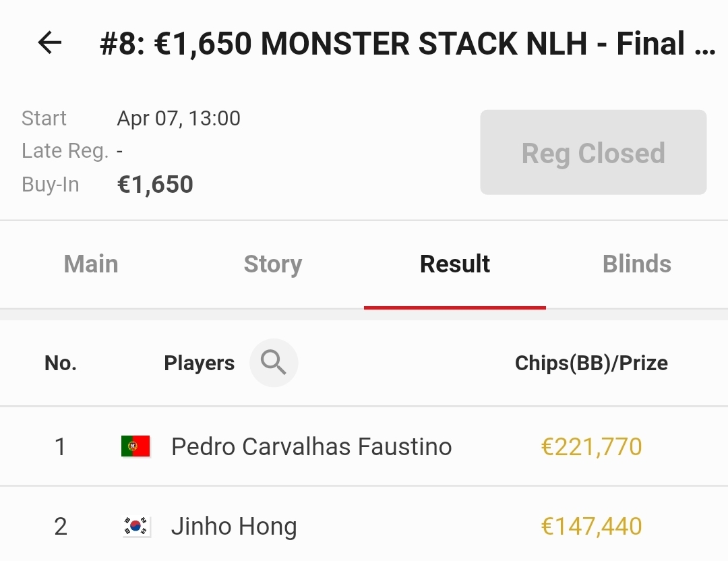
Task: Tap the €221,770 first-place prize
Action: pyautogui.click(x=591, y=446)
